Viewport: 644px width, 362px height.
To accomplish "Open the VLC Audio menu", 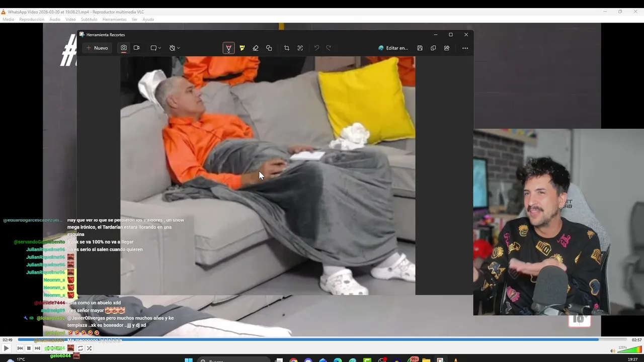I will click(55, 20).
